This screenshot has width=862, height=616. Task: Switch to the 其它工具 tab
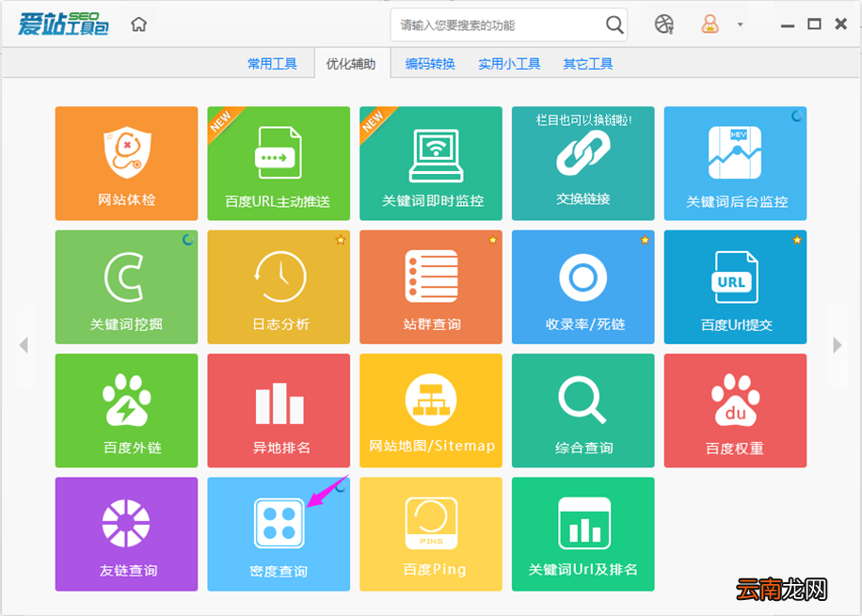click(587, 64)
